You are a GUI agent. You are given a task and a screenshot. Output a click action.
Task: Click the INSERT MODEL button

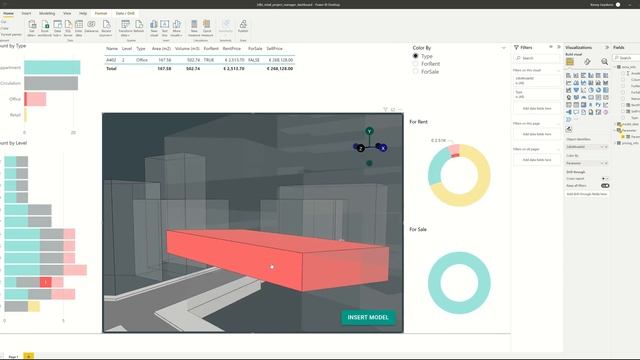(x=368, y=317)
